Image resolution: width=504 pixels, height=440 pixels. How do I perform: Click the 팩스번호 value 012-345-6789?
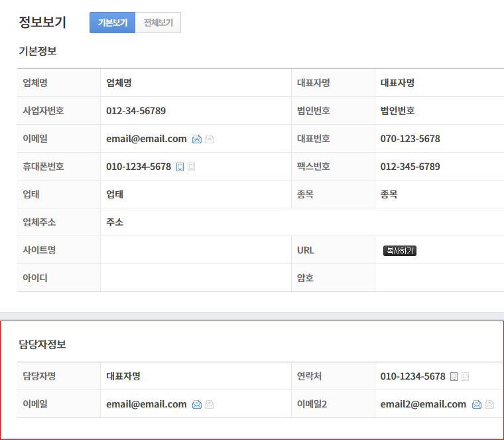click(x=410, y=167)
